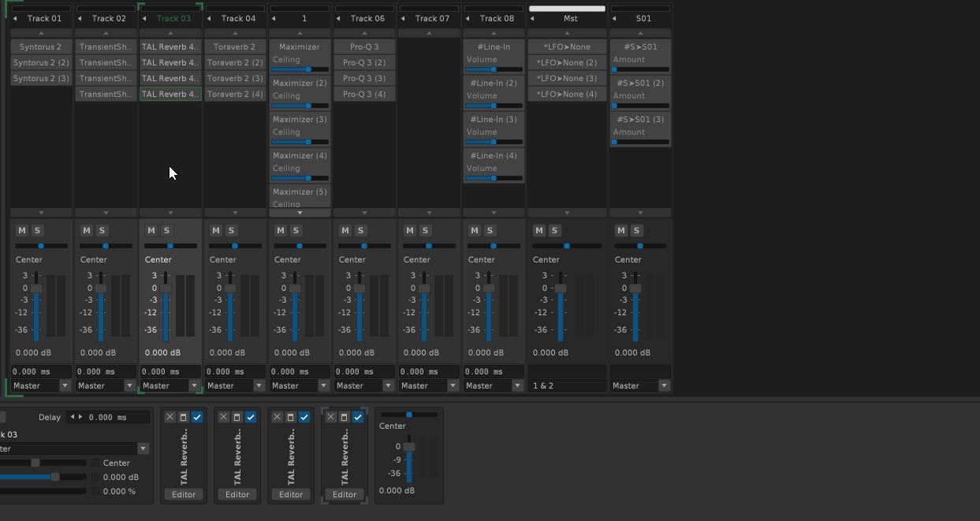Minimize the second TAL Reverb device panel
Image resolution: width=980 pixels, height=521 pixels.
coord(237,417)
